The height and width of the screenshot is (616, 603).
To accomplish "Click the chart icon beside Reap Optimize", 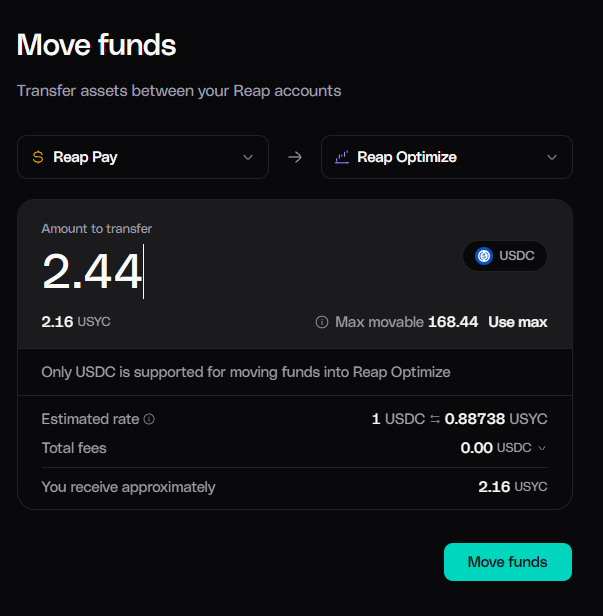I will pos(342,157).
